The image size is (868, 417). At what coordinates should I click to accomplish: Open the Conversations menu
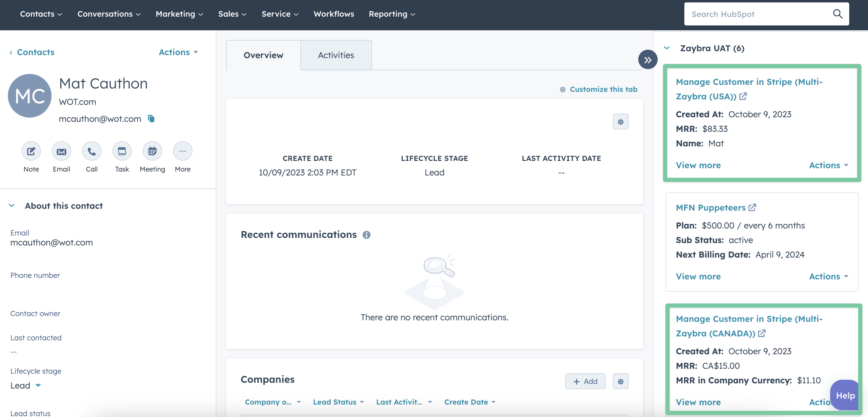coord(109,14)
